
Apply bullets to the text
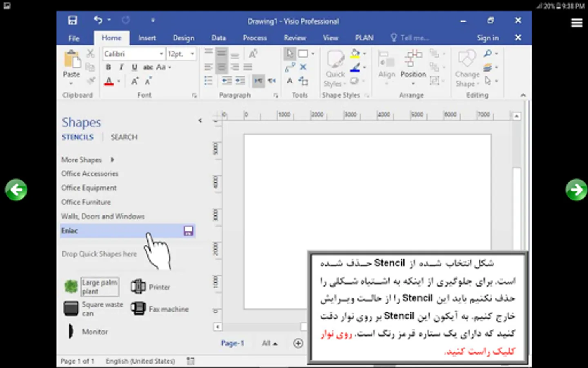coord(208,81)
